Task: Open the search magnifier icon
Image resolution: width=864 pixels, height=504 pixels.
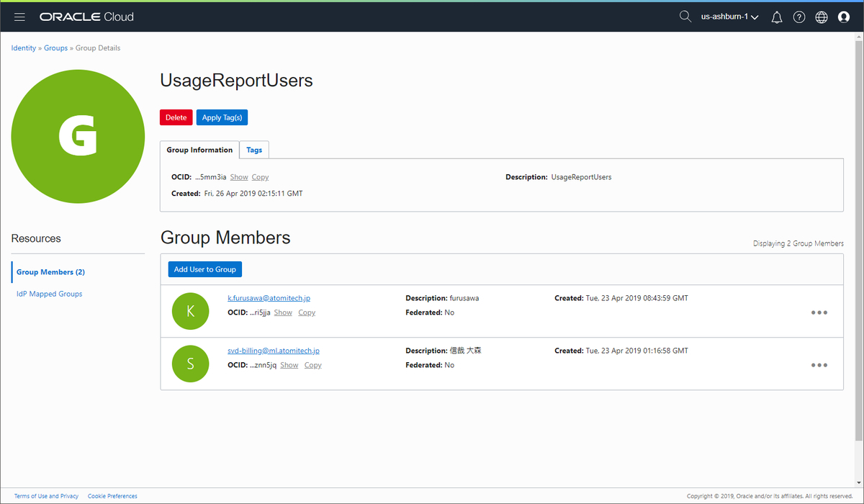Action: [685, 17]
